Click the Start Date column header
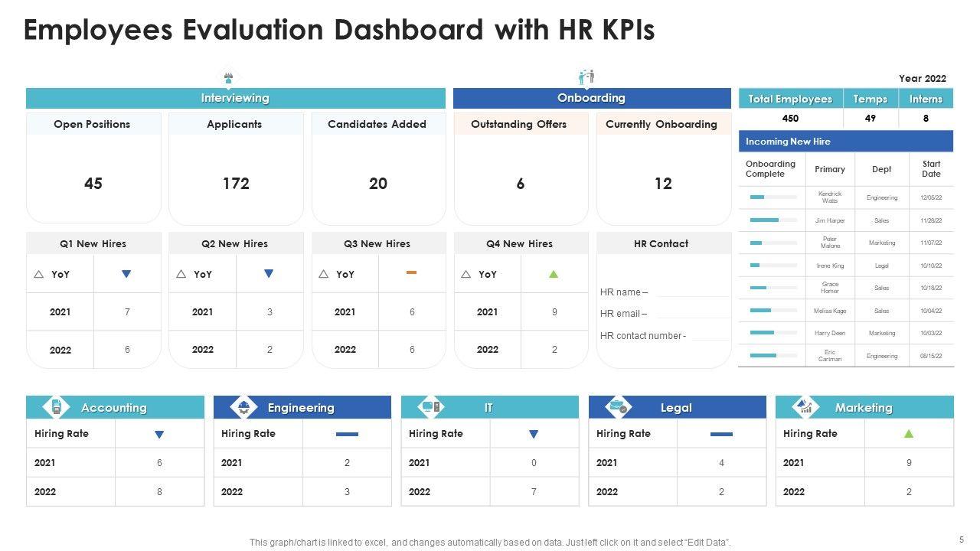Image resolution: width=980 pixels, height=551 pixels. coord(932,169)
